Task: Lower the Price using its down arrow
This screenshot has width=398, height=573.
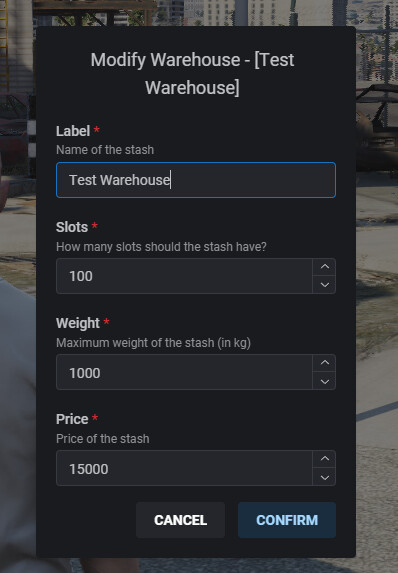Action: click(x=325, y=477)
